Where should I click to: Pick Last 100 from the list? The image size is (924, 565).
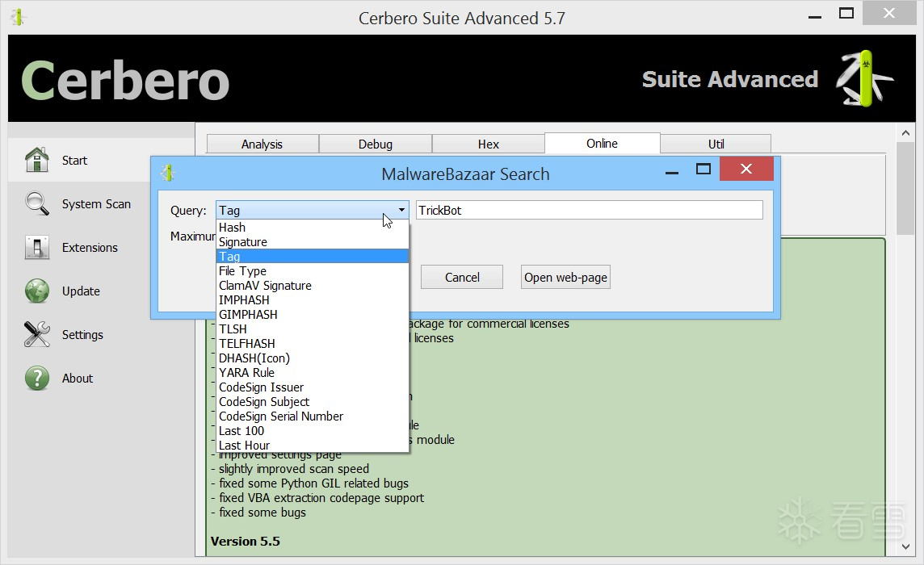tap(313, 431)
